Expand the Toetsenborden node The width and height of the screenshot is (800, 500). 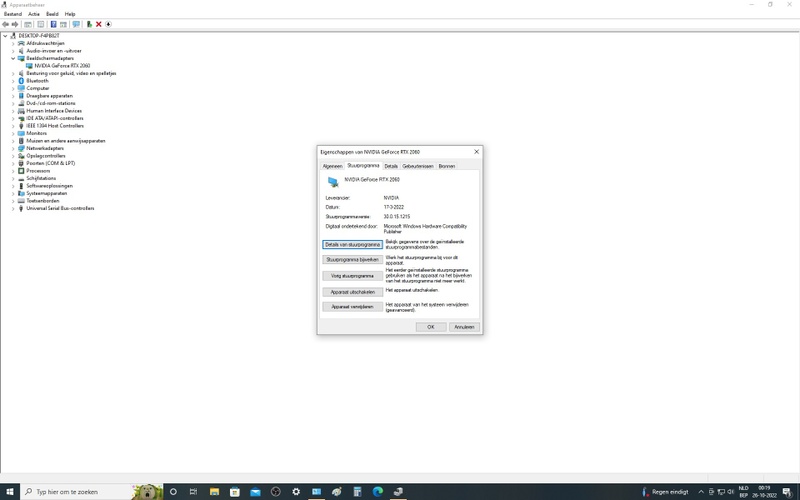[13, 201]
